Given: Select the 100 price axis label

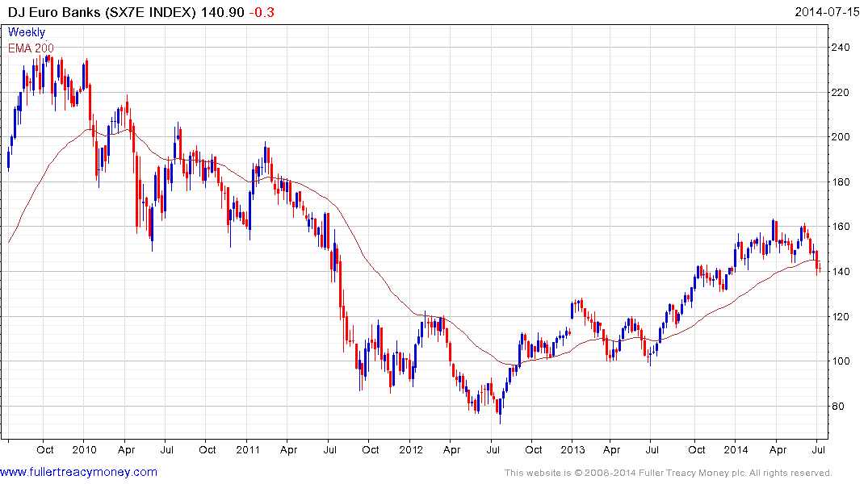Looking at the screenshot, I should click(841, 361).
